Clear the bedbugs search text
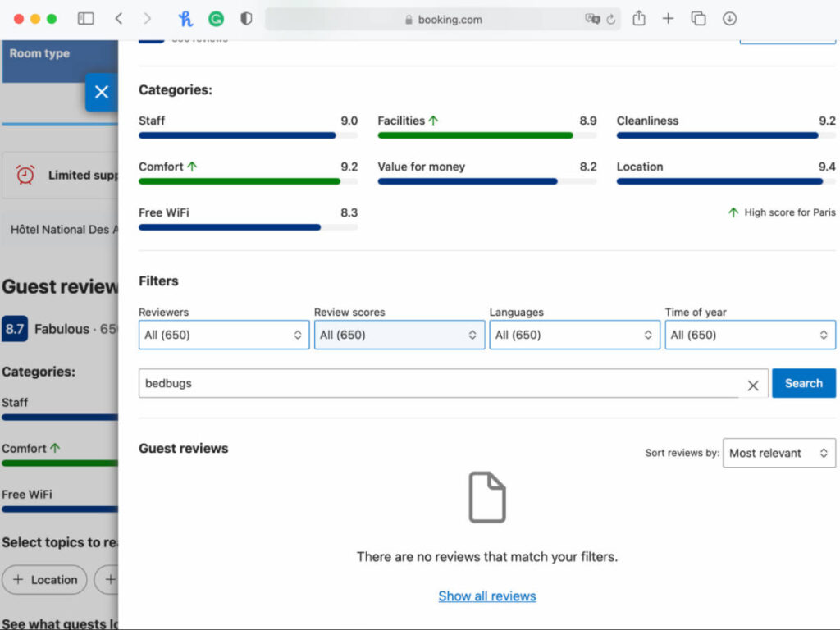 753,386
